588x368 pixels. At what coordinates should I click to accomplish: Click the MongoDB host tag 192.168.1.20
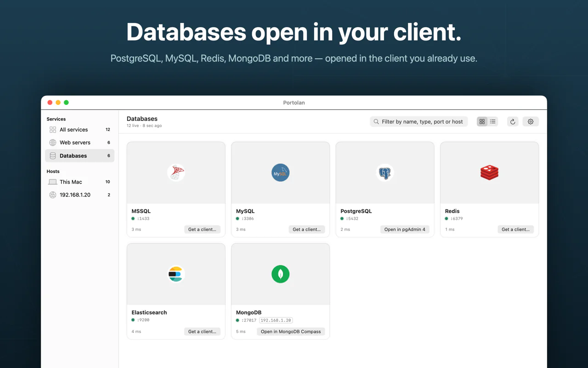276,320
